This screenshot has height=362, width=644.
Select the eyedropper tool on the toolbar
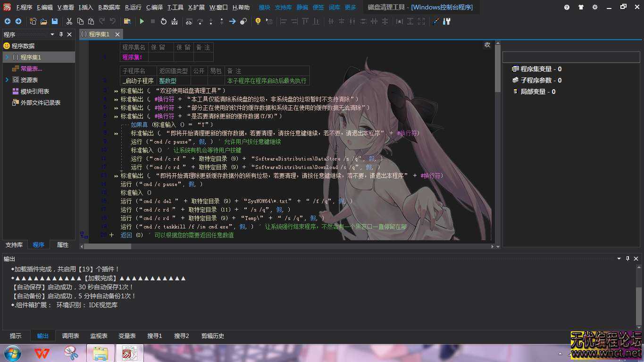coord(435,21)
